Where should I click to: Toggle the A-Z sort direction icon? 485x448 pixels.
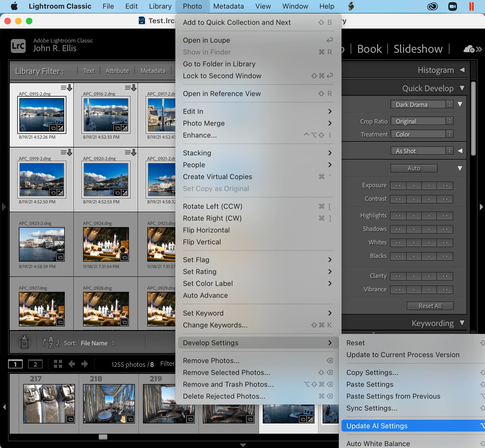[x=50, y=343]
